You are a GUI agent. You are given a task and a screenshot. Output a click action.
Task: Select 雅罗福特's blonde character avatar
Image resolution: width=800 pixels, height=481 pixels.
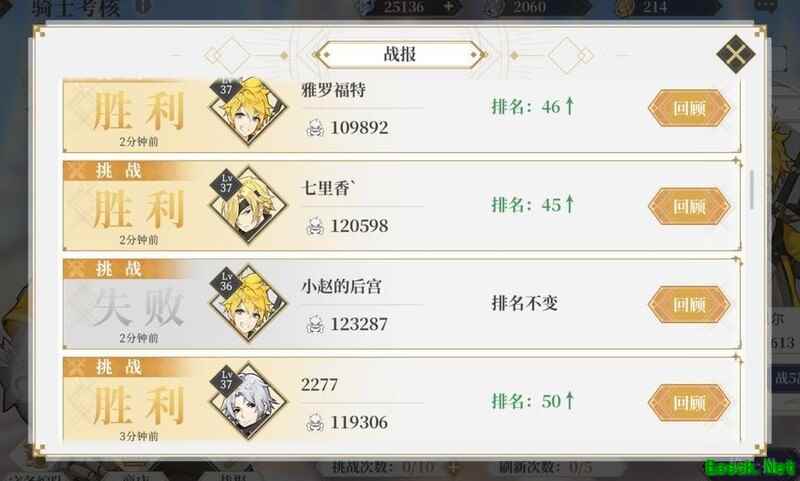[x=248, y=110]
